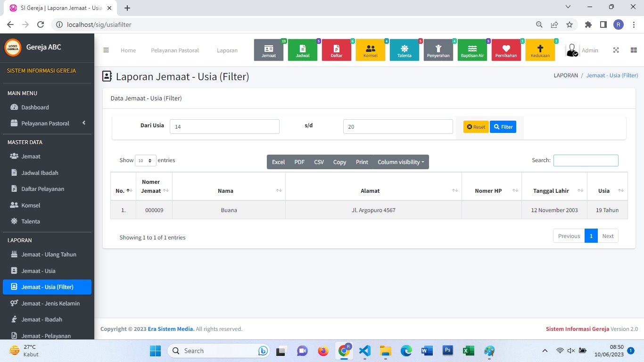Open the Show entries count dropdown
This screenshot has width=644, height=362.
coord(146,161)
